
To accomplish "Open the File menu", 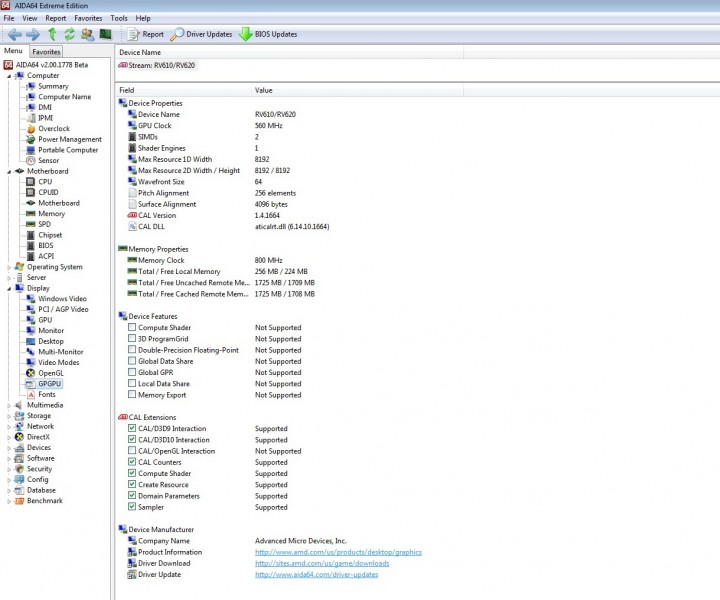I will point(9,18).
